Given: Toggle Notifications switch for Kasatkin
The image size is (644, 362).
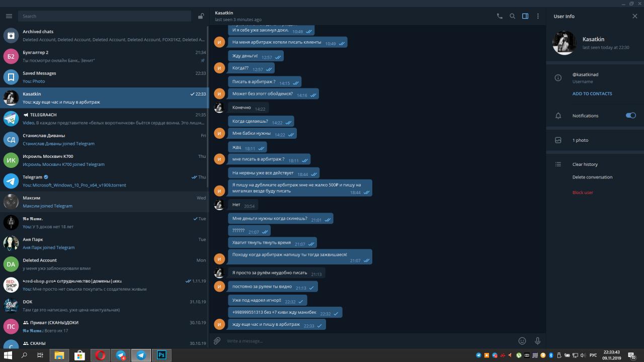Looking at the screenshot, I should click(x=631, y=116).
